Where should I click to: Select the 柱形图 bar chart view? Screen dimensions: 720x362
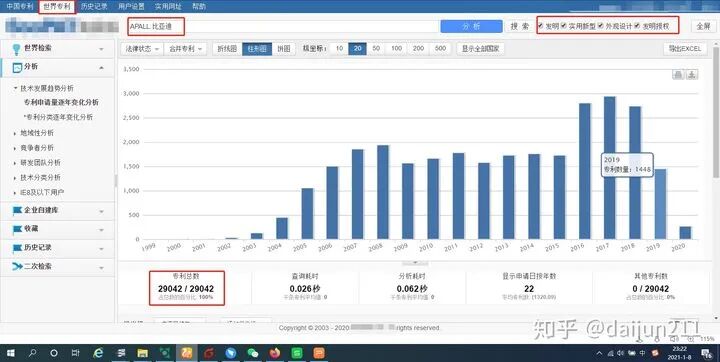coord(257,49)
